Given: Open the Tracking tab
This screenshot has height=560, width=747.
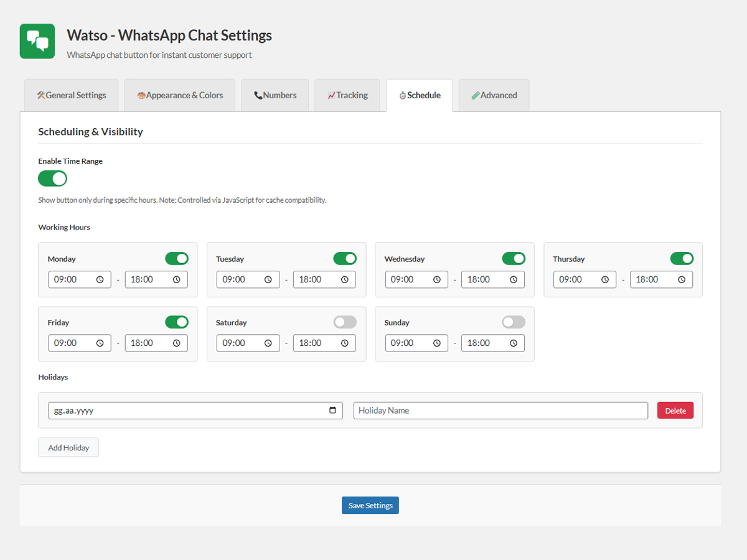Looking at the screenshot, I should 347,95.
